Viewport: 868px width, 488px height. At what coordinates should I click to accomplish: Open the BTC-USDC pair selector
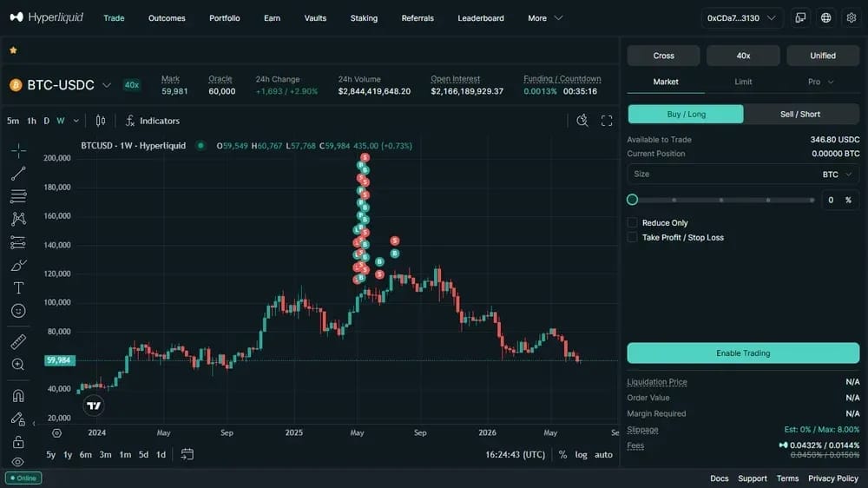coord(61,85)
